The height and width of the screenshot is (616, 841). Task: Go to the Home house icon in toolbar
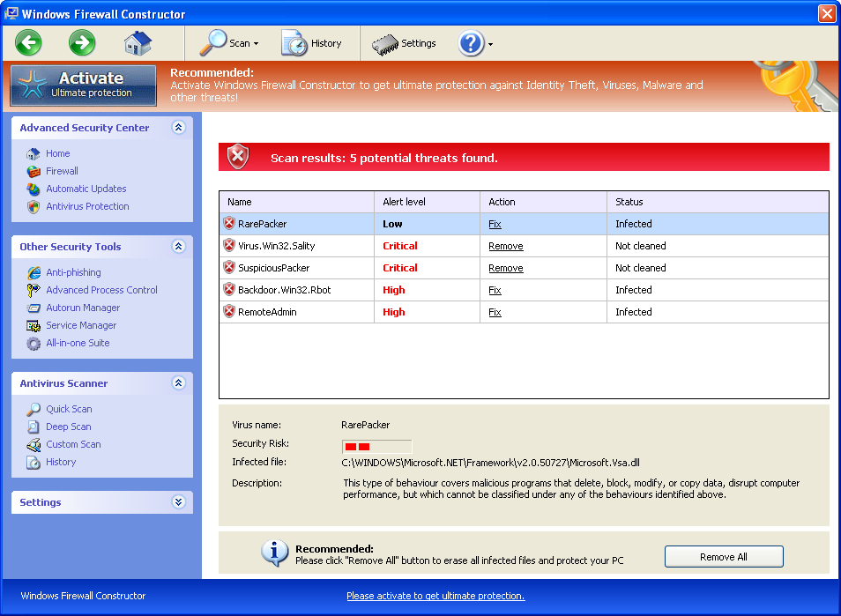[138, 42]
